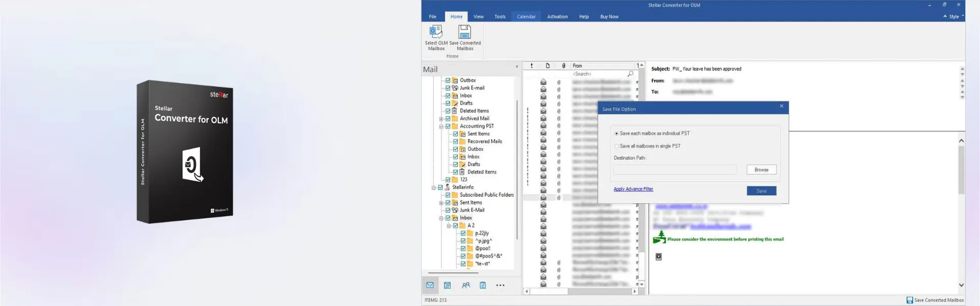Click the Buy Now menu item

click(x=609, y=16)
